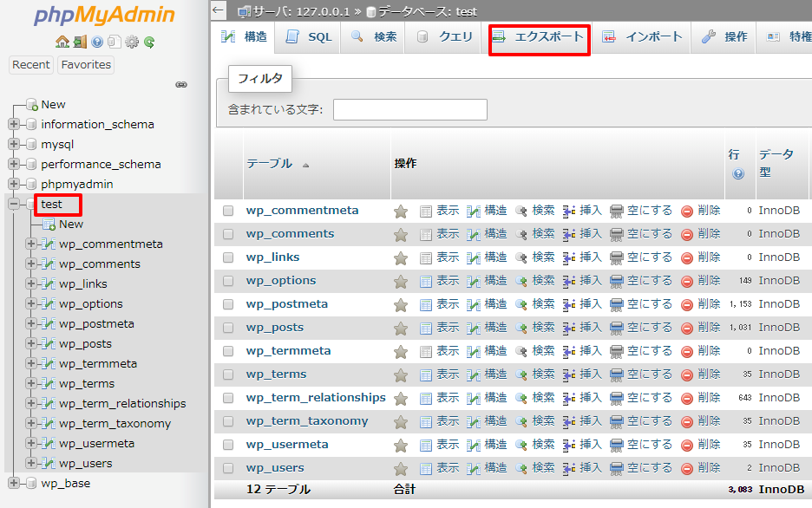The height and width of the screenshot is (508, 812).
Task: Click favorite star for wp_options table
Action: coord(401,281)
